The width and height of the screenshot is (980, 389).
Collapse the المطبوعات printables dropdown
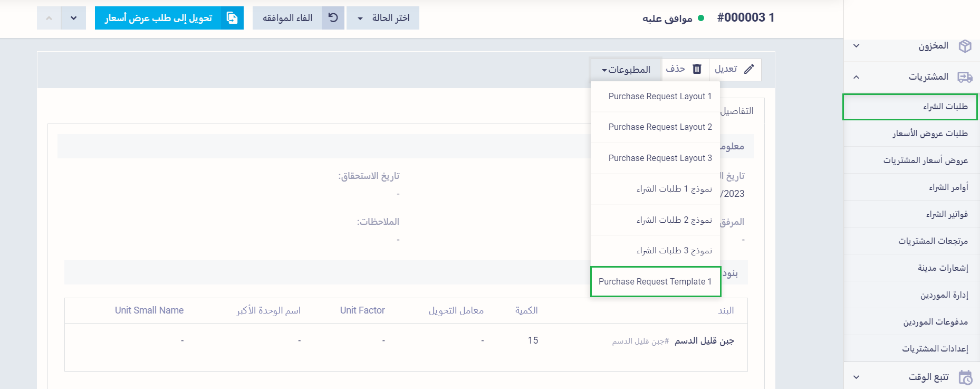pyautogui.click(x=626, y=70)
